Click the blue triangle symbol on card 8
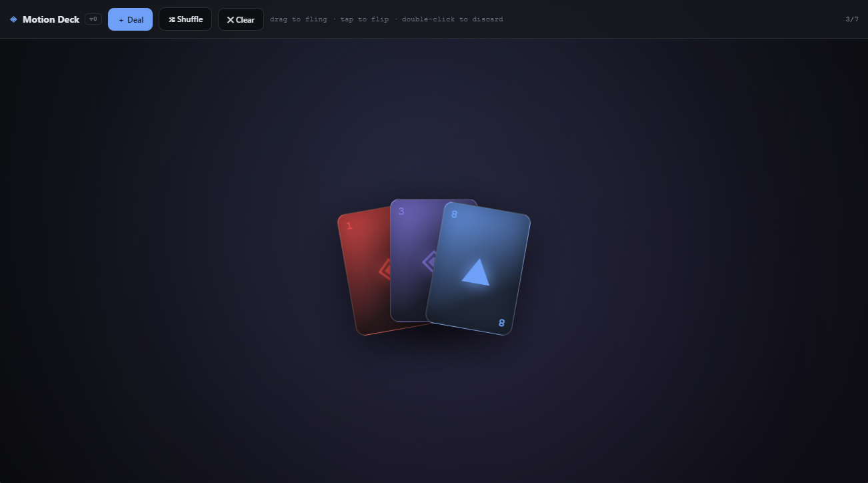Screen dimensions: 868x483 [477, 272]
